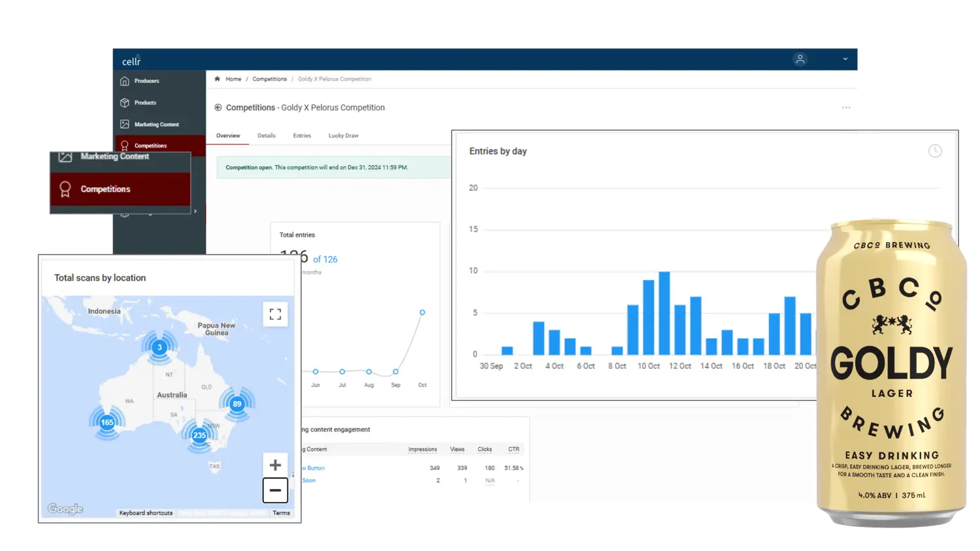
Task: Zoom in on the map
Action: click(x=275, y=465)
